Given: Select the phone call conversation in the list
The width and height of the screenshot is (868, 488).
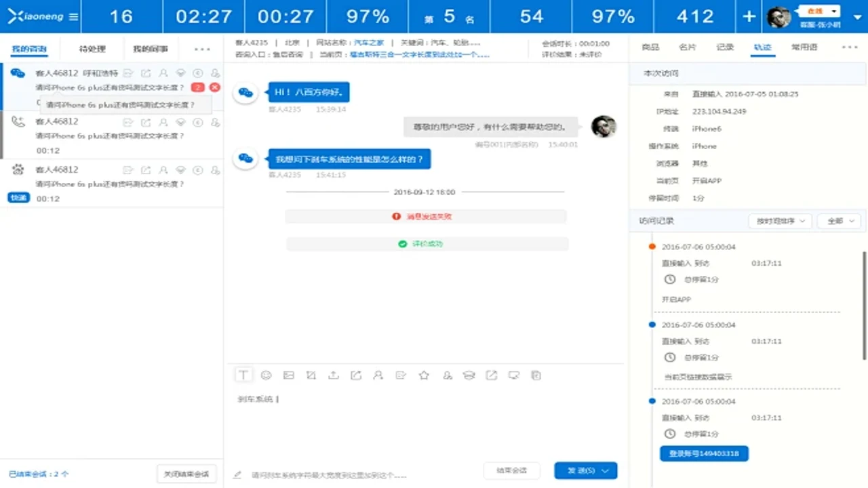Looking at the screenshot, I should [x=112, y=136].
